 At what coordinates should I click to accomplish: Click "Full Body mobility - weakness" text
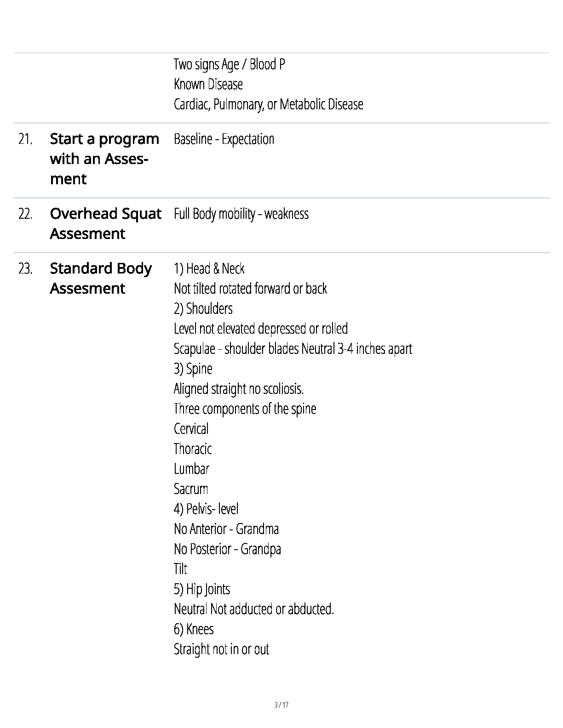[241, 214]
